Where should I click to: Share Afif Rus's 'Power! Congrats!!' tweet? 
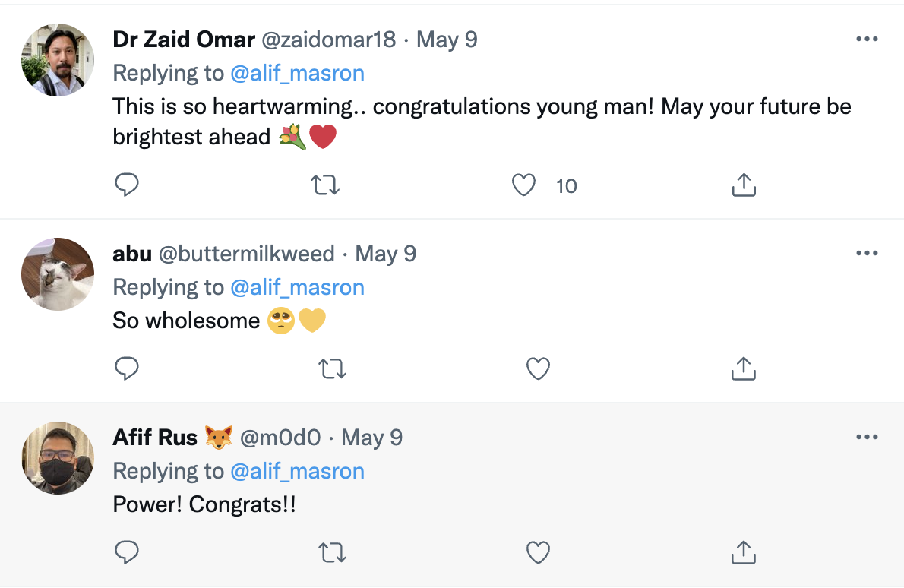[743, 552]
